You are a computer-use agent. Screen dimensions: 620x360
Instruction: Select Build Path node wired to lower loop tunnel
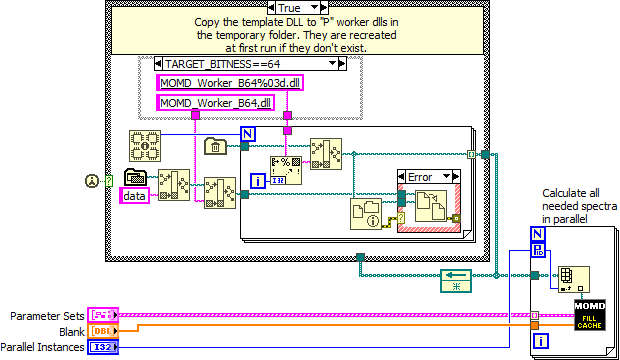coord(220,193)
